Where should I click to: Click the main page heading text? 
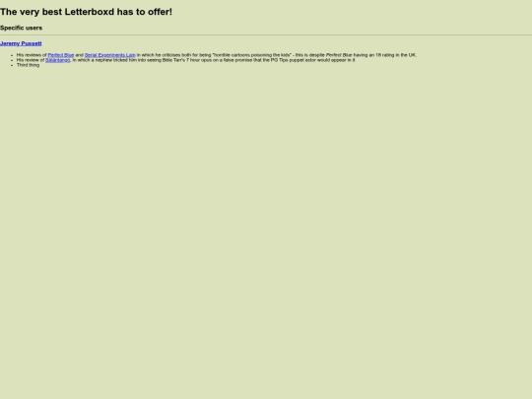pyautogui.click(x=86, y=12)
